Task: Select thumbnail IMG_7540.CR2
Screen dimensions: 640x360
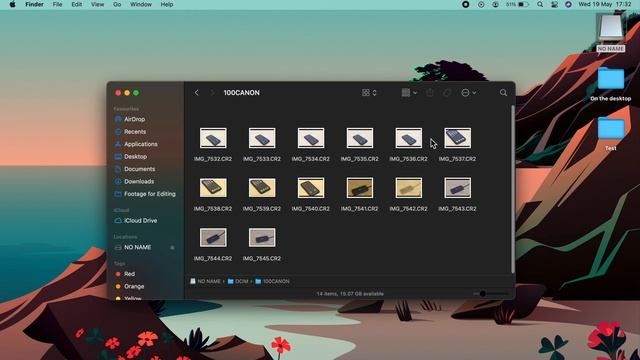Action: tap(311, 188)
